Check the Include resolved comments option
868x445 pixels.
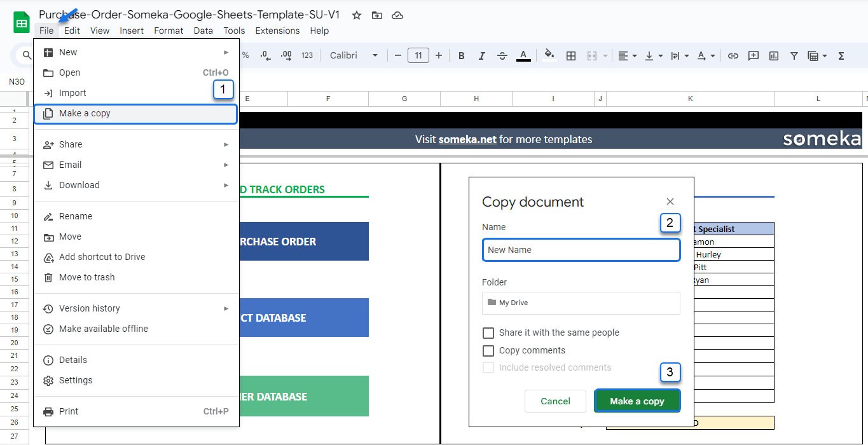[488, 367]
